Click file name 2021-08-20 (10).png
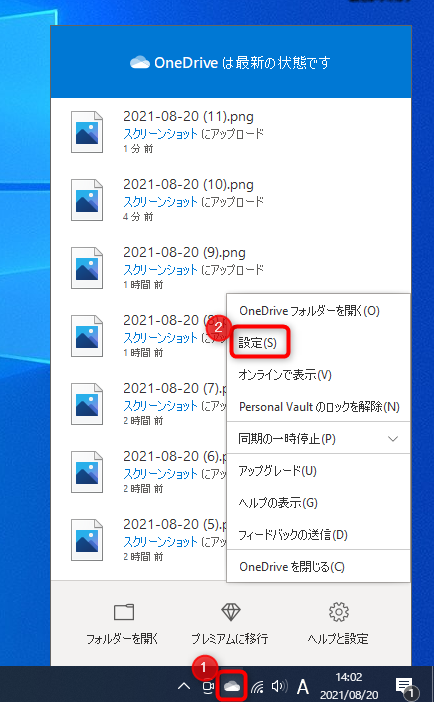Screen dimensions: 434x702 coord(188,185)
